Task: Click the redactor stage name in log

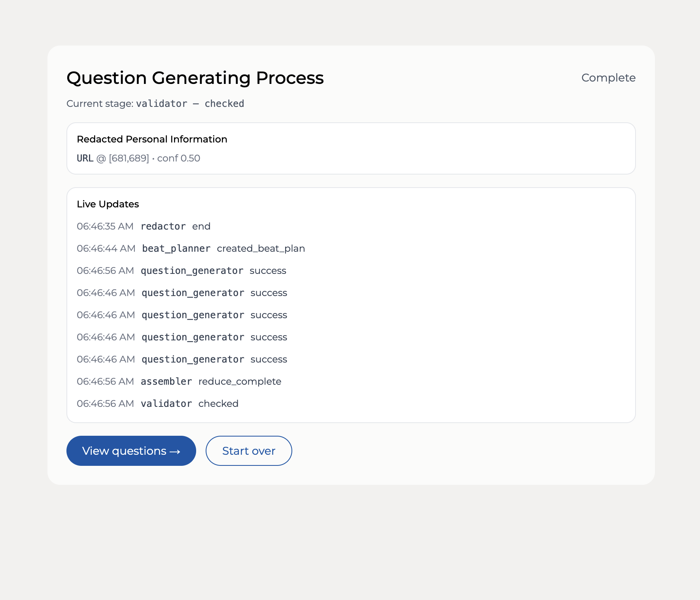Action: 163,226
